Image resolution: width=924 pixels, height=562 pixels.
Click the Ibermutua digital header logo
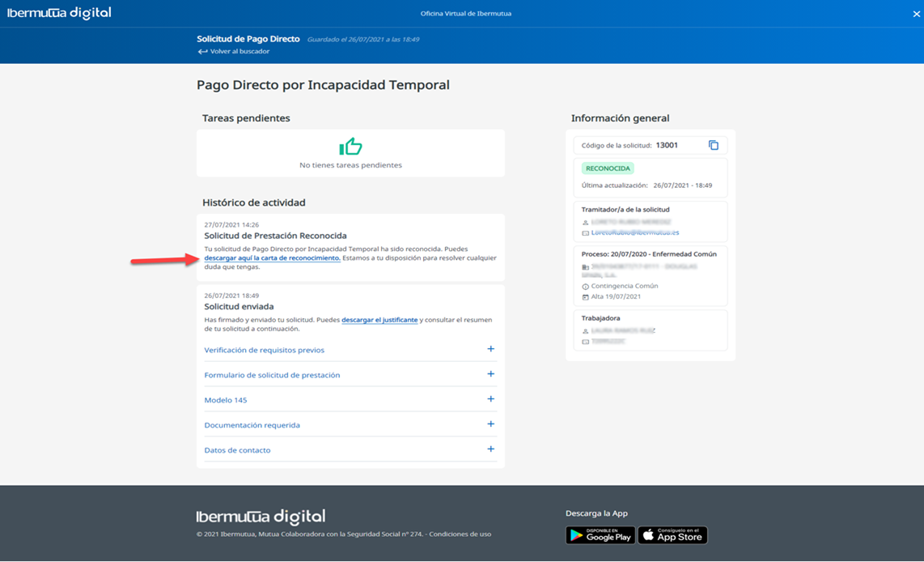pyautogui.click(x=59, y=13)
